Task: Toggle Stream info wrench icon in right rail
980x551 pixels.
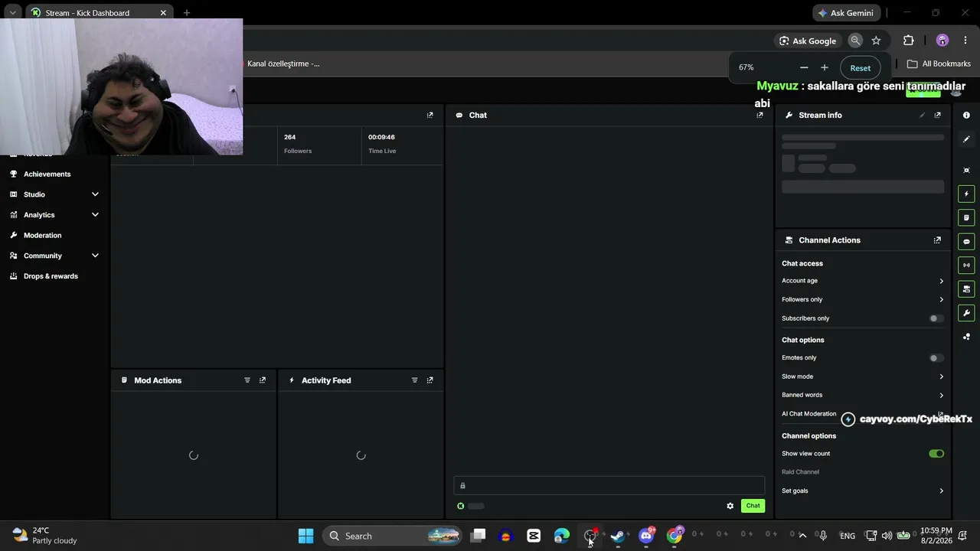Action: pyautogui.click(x=966, y=313)
